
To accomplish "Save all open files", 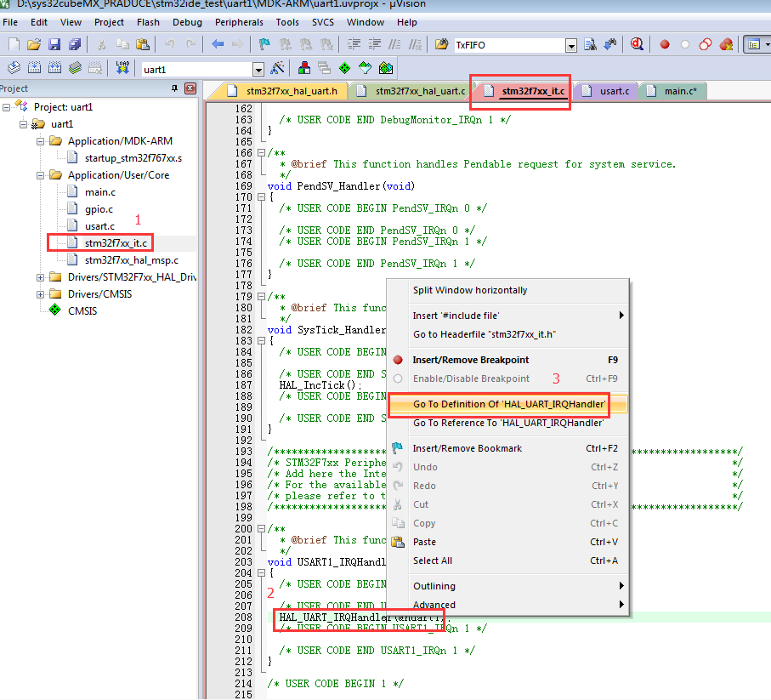I will 77,44.
